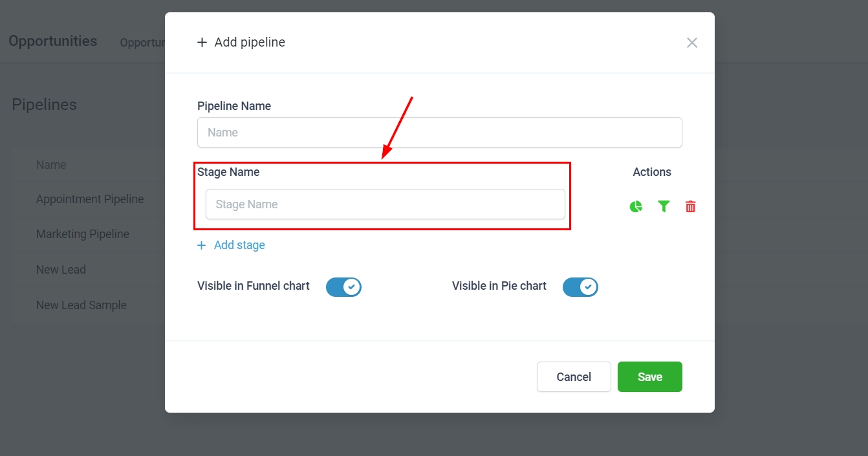Cancel the pipeline creation

pyautogui.click(x=573, y=376)
